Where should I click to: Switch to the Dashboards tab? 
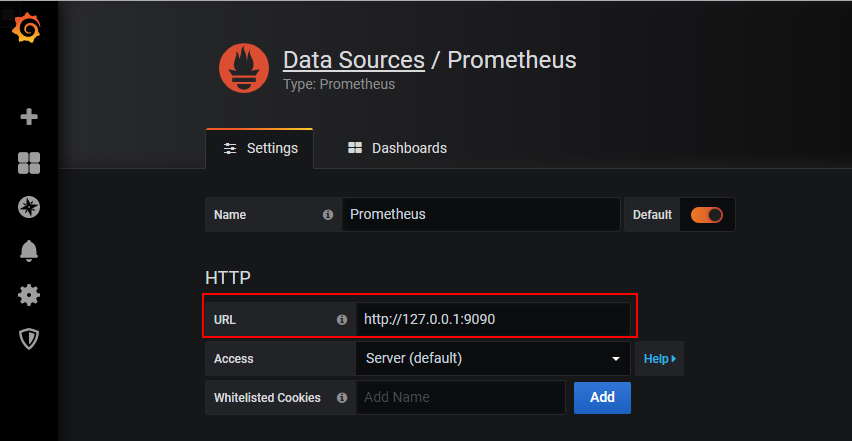(397, 148)
